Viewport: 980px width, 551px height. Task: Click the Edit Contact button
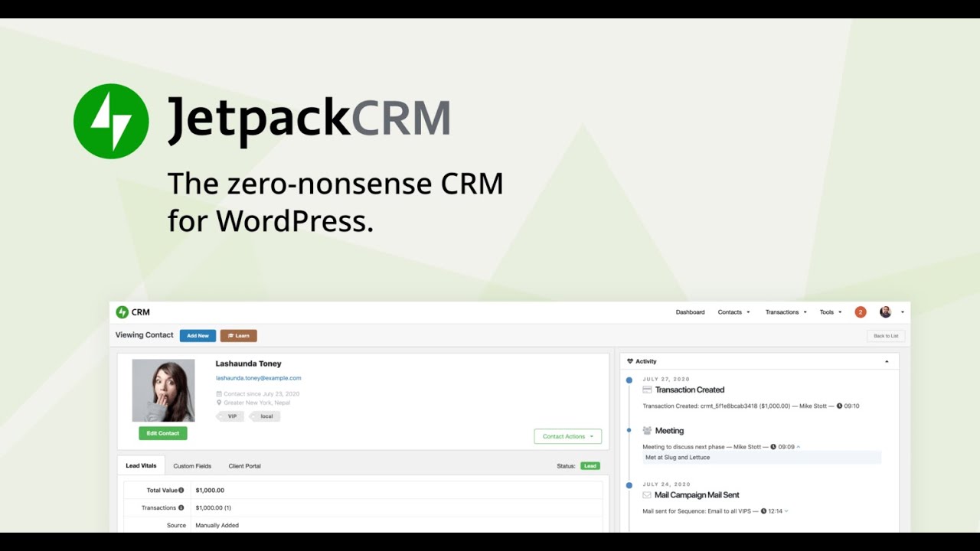[163, 433]
